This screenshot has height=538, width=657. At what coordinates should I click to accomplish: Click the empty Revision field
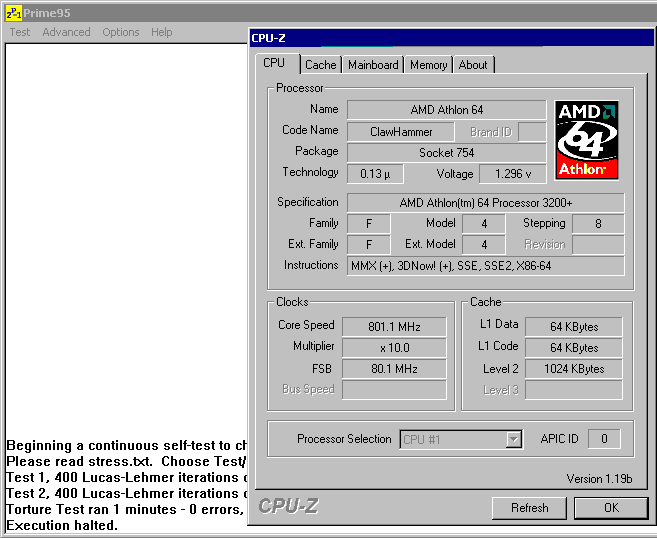[x=598, y=245]
